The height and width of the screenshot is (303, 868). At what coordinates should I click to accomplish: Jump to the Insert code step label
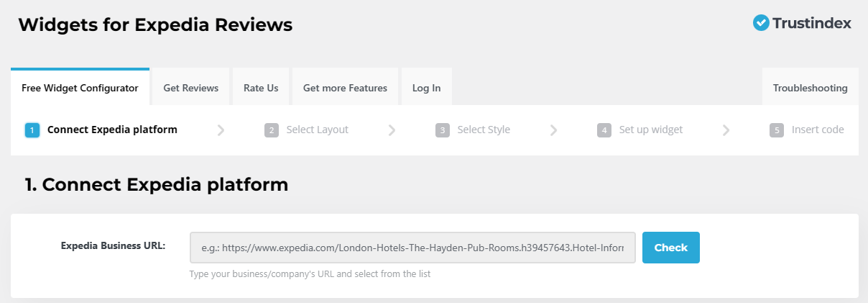(817, 130)
